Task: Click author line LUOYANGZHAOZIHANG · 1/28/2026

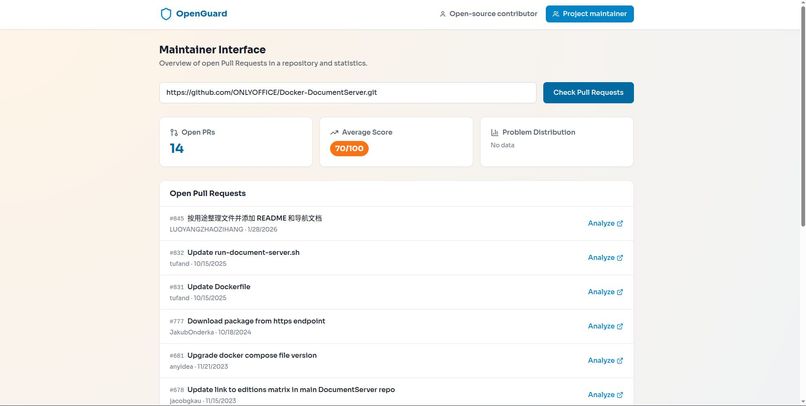Action: 223,230
